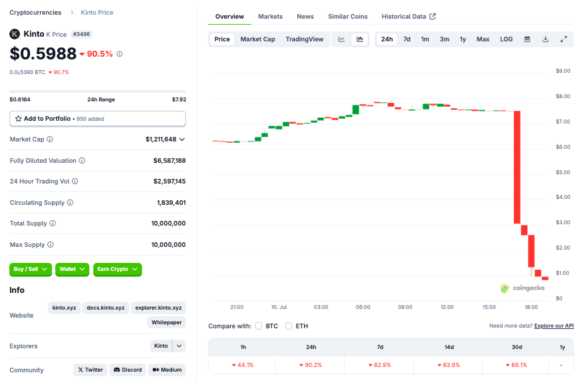The height and width of the screenshot is (381, 588).
Task: Click the 30d change value -89.1%
Action: 517,365
